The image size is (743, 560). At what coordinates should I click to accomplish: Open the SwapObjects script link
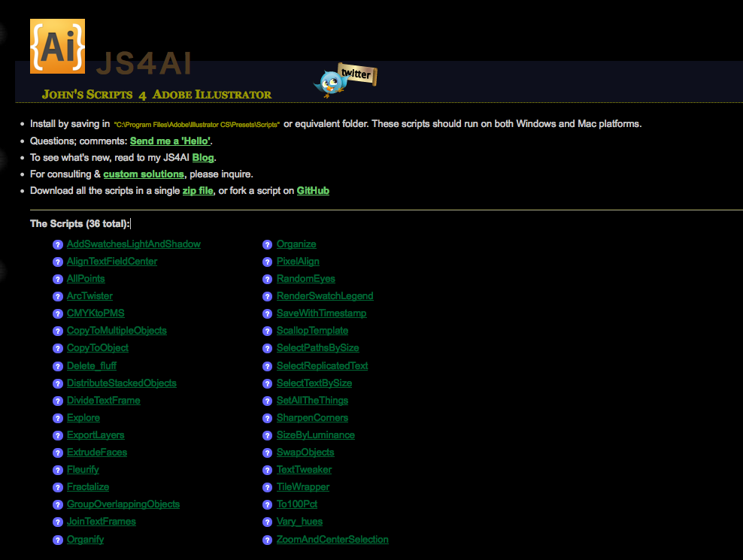305,452
